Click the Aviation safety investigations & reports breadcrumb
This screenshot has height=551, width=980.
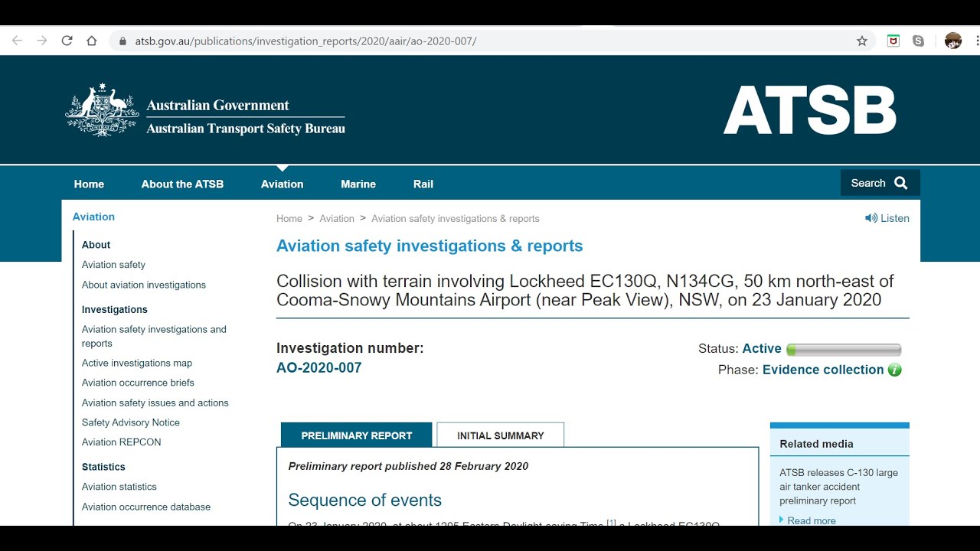pos(456,219)
